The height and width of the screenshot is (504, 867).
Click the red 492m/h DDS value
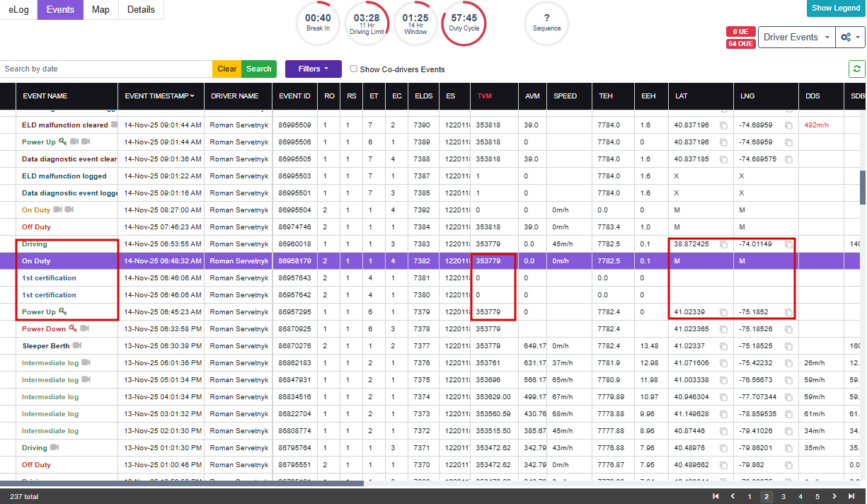click(816, 125)
